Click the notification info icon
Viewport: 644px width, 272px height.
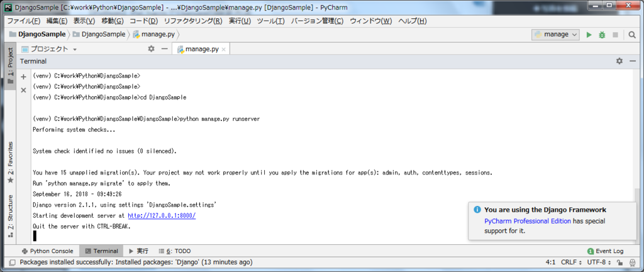coord(477,210)
